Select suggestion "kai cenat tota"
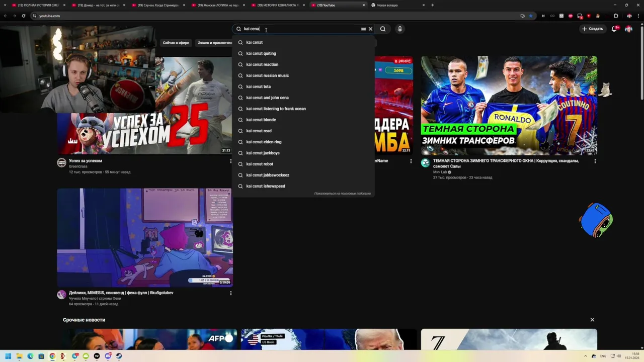 (x=303, y=86)
